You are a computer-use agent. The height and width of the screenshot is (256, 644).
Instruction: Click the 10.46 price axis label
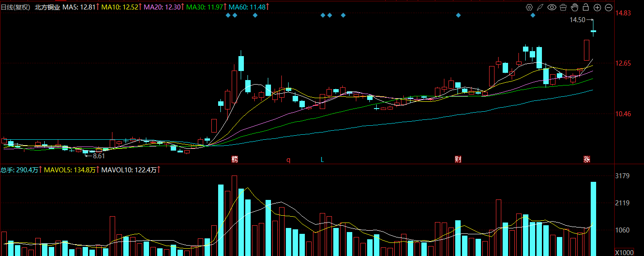(x=623, y=114)
